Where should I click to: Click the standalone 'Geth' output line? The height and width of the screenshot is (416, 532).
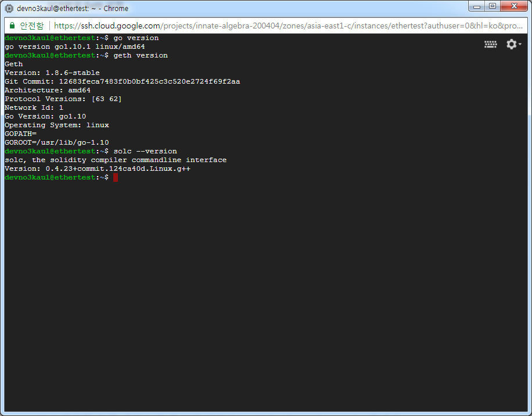point(14,64)
